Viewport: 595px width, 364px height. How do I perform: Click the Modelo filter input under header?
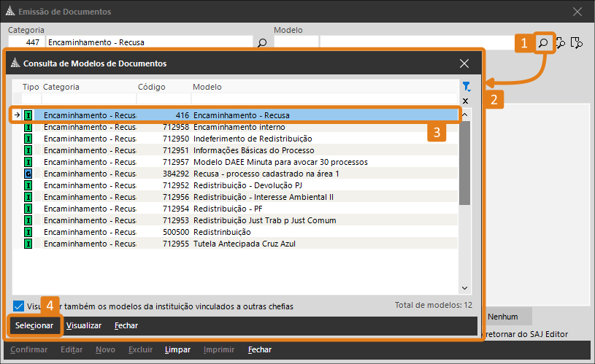(324, 99)
